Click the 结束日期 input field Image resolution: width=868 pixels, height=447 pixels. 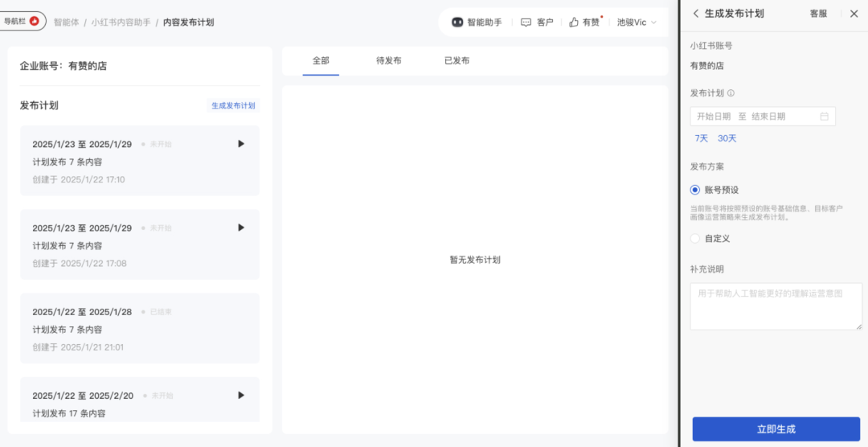tap(768, 117)
